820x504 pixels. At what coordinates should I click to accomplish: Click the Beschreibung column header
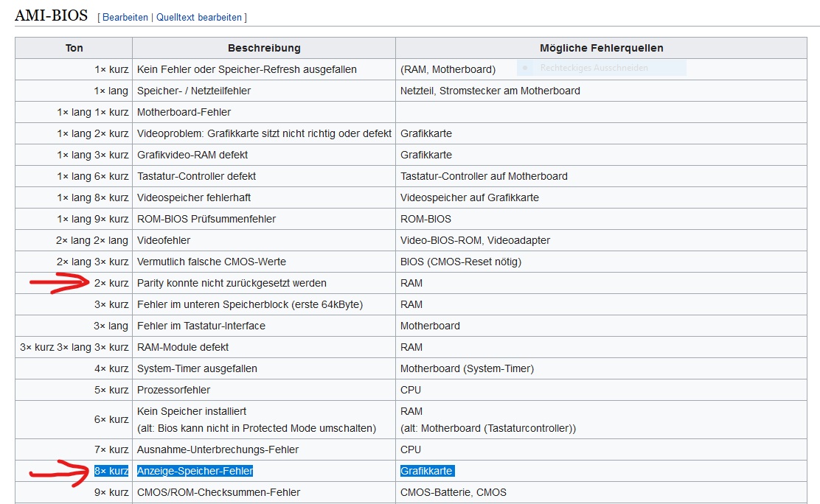click(x=264, y=48)
